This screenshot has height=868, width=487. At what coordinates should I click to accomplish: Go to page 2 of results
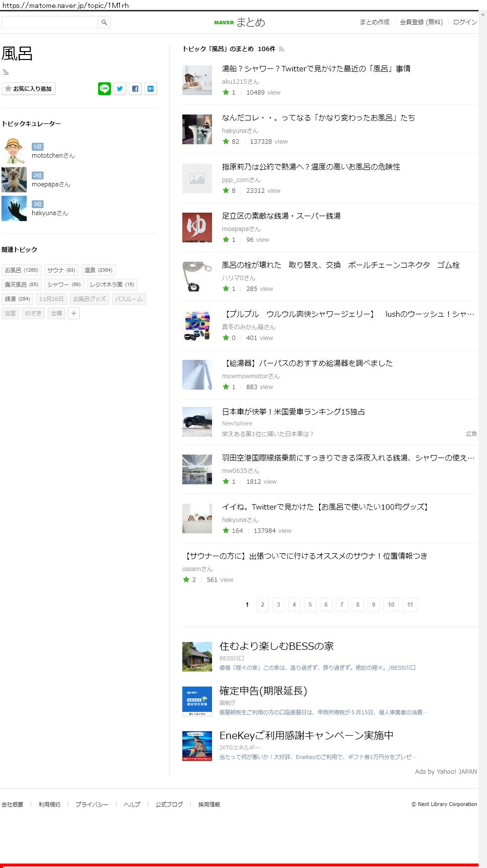[x=263, y=605]
